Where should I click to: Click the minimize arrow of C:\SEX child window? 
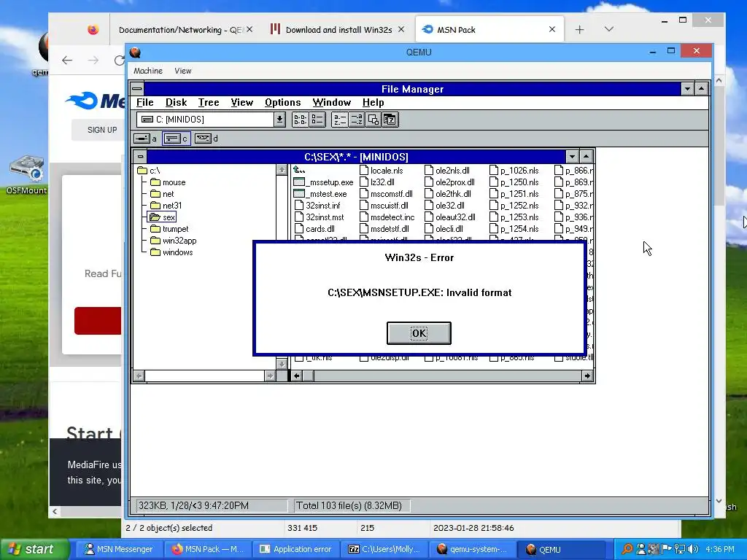572,156
